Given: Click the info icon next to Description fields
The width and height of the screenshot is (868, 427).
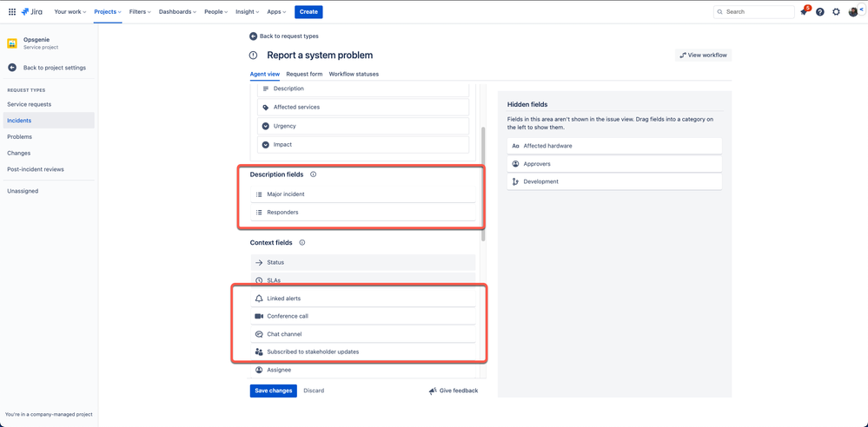Looking at the screenshot, I should pos(314,174).
